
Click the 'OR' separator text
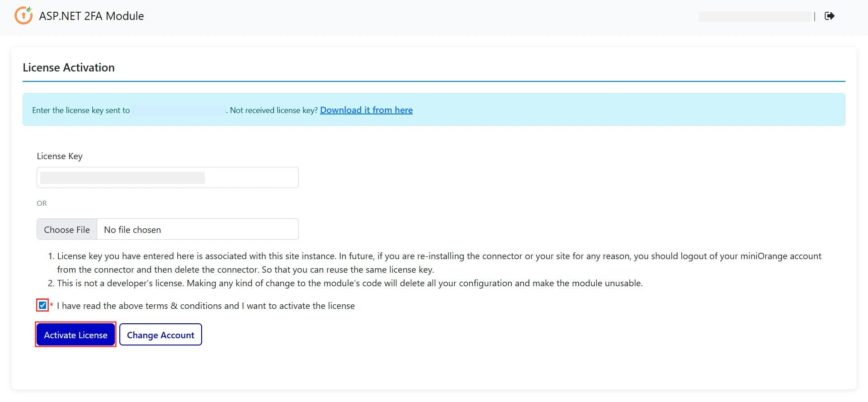point(42,203)
